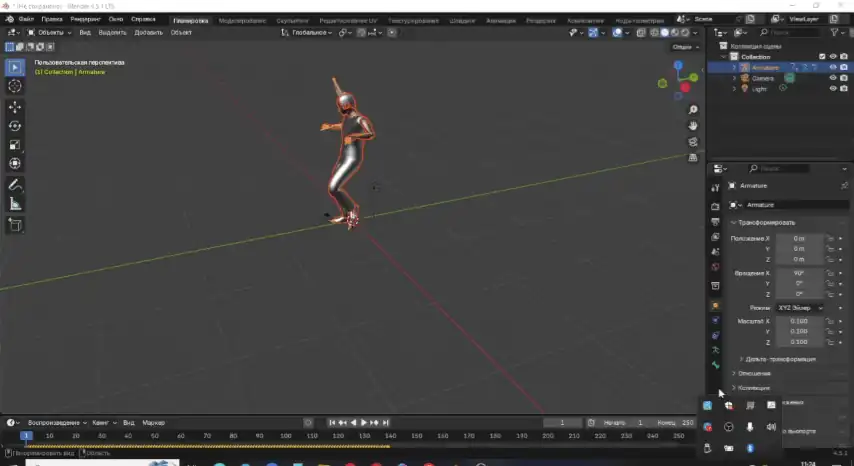Open the orange Object properties tab
Image resolution: width=854 pixels, height=466 pixels.
[715, 305]
